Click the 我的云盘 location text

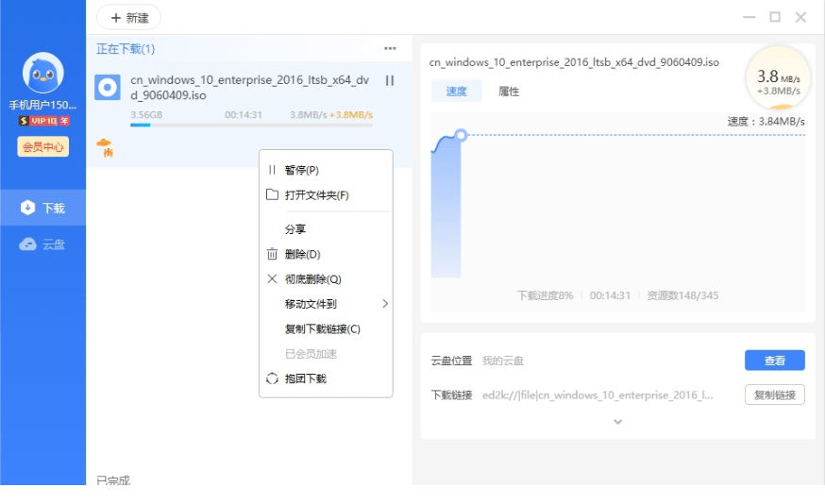point(503,361)
